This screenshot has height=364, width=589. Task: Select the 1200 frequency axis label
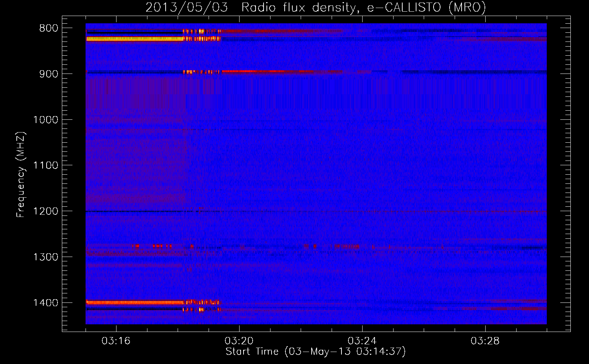(x=46, y=211)
